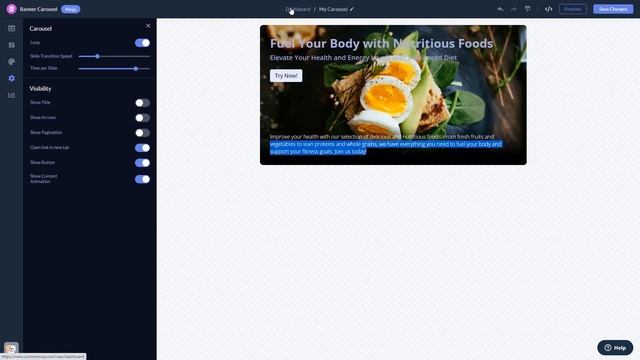Open the Style palette icon in sidebar

point(11,62)
